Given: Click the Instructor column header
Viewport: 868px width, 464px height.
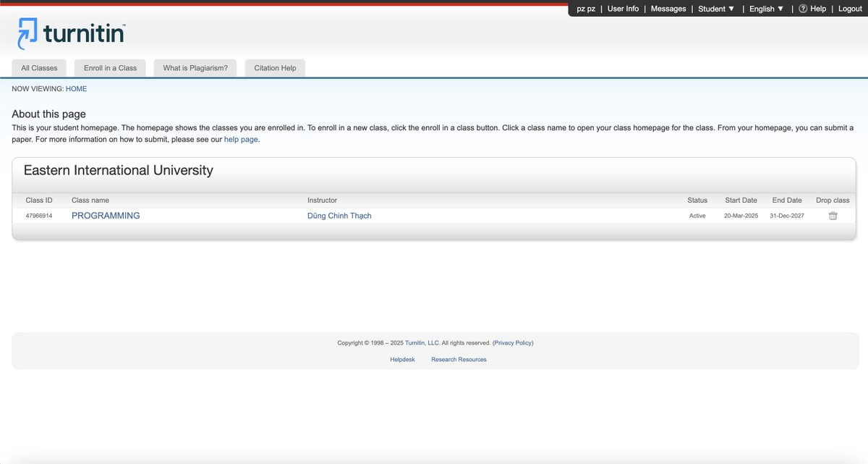Looking at the screenshot, I should (322, 200).
